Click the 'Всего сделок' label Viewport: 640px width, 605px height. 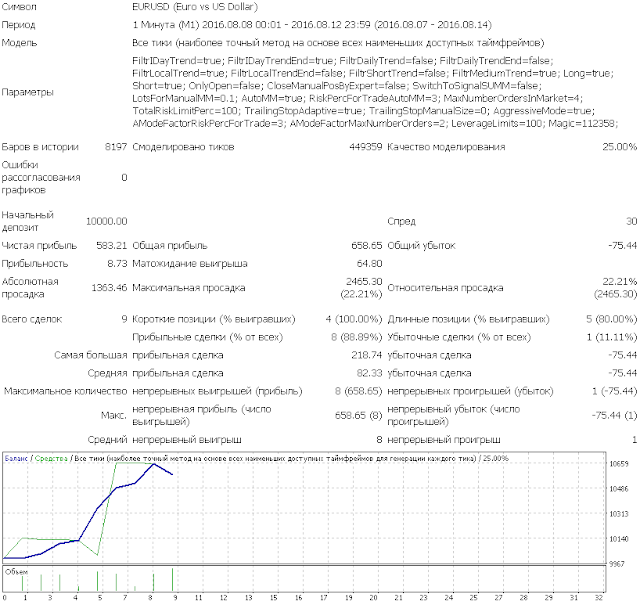[x=32, y=319]
